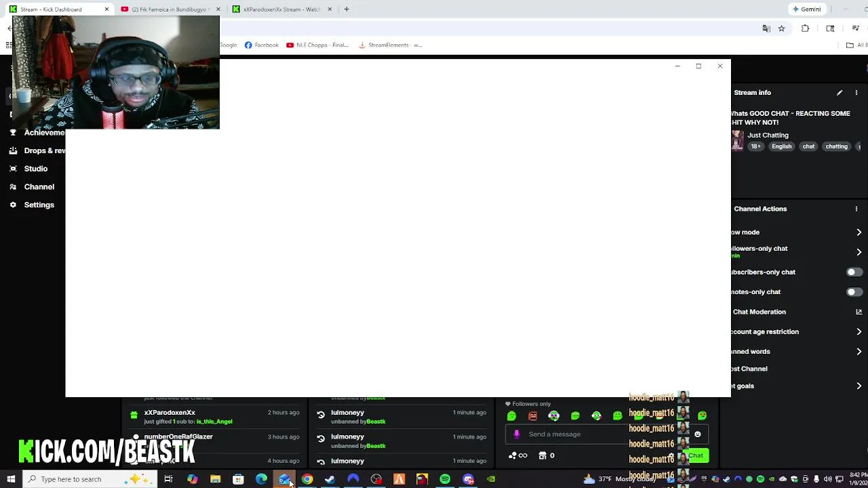The width and height of the screenshot is (868, 488).
Task: Select the red angry face emote
Action: pos(533,415)
